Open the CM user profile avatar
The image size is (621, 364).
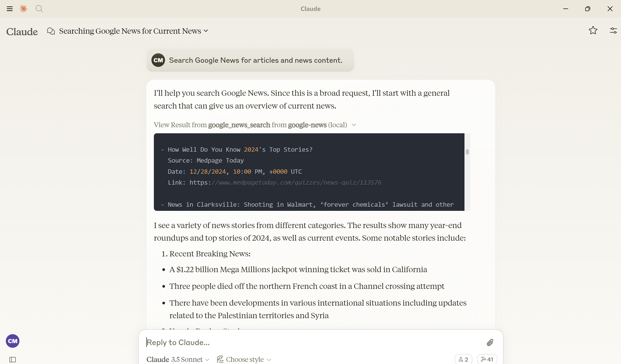[x=13, y=341]
